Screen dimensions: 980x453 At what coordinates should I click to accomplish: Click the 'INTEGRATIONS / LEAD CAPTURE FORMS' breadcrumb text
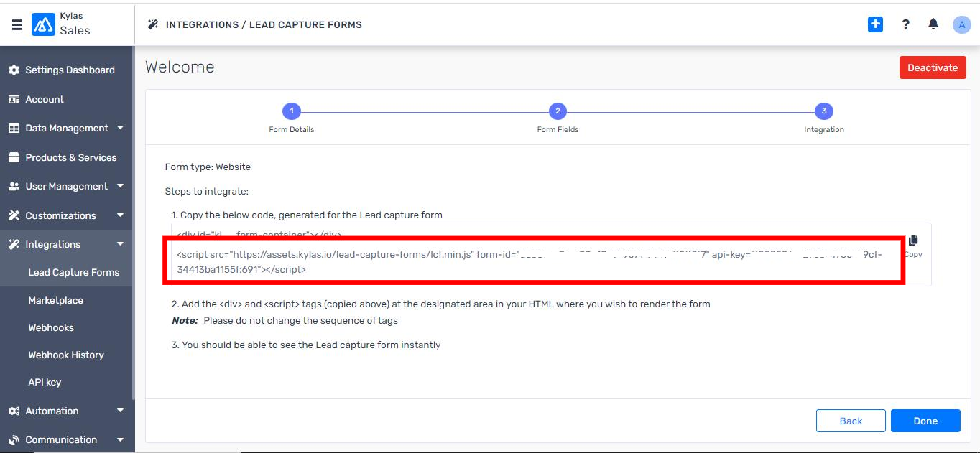[x=264, y=24]
